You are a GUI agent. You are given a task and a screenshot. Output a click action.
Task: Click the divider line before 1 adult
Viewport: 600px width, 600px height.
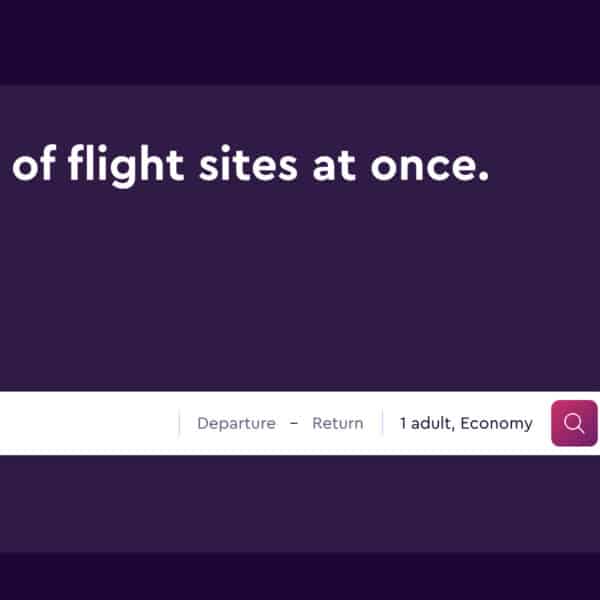point(382,423)
